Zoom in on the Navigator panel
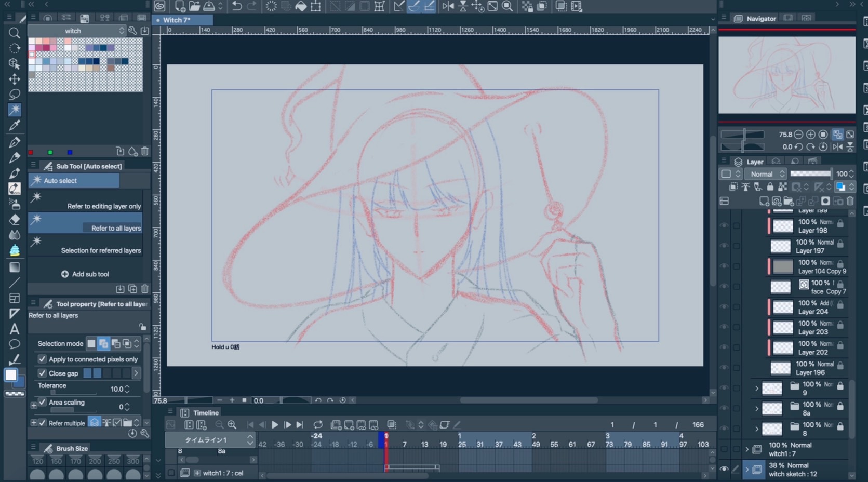This screenshot has width=868, height=482. (x=810, y=135)
